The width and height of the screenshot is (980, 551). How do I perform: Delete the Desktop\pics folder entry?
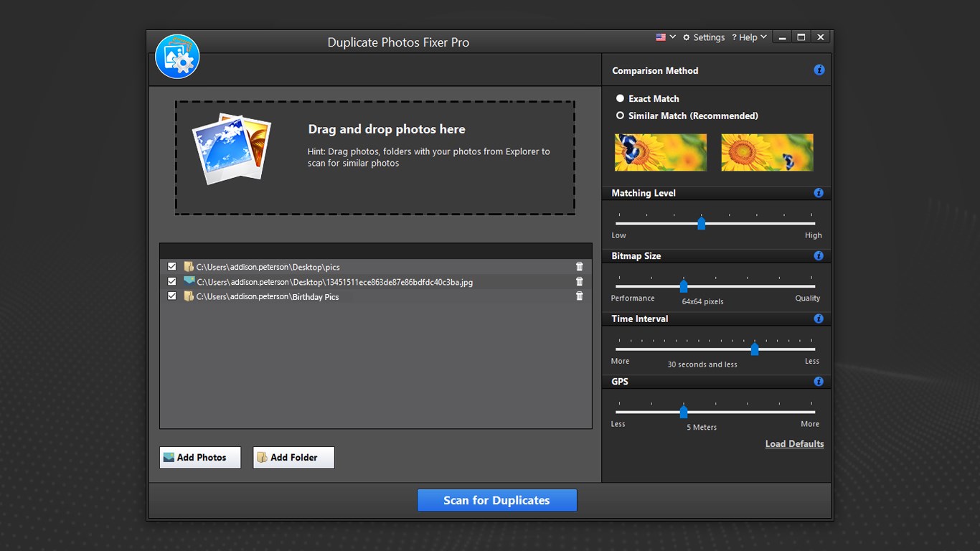point(580,267)
